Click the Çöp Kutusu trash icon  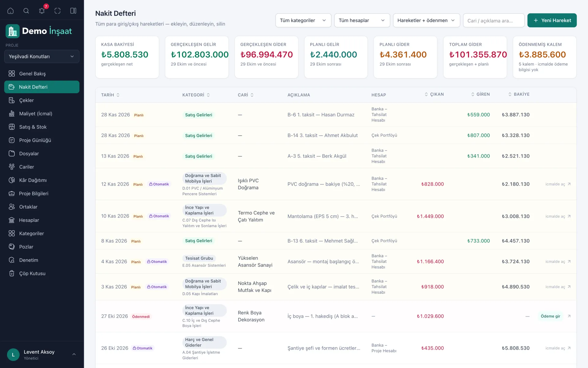pyautogui.click(x=12, y=273)
